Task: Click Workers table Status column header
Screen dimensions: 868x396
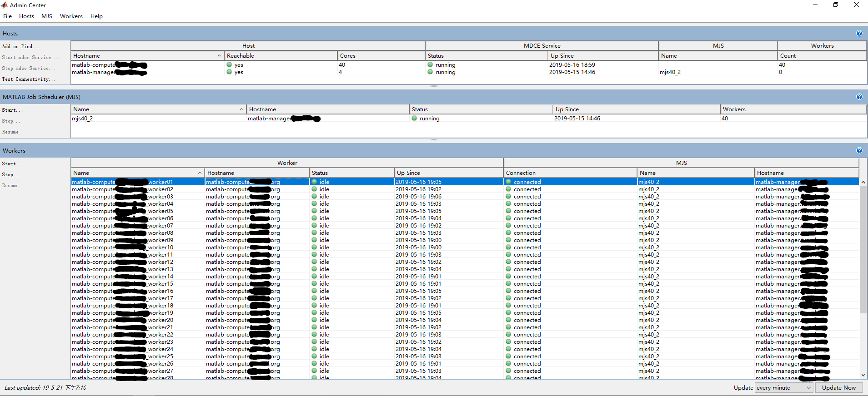Action: [x=351, y=173]
